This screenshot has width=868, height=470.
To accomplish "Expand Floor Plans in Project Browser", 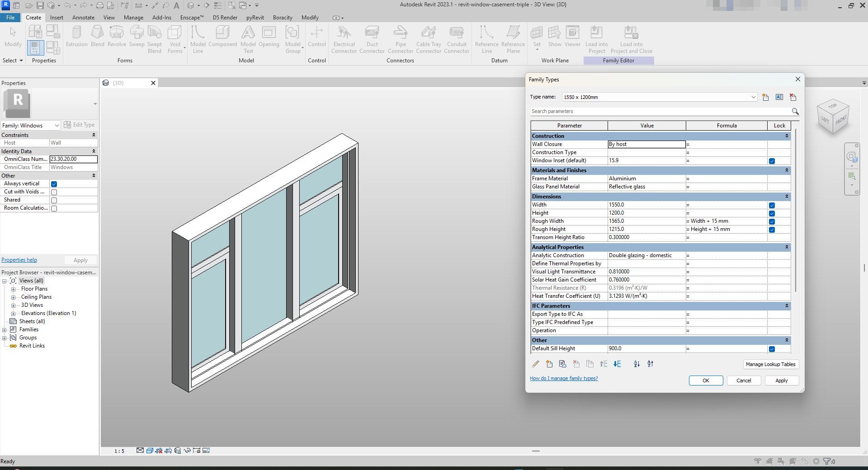I will tap(14, 289).
